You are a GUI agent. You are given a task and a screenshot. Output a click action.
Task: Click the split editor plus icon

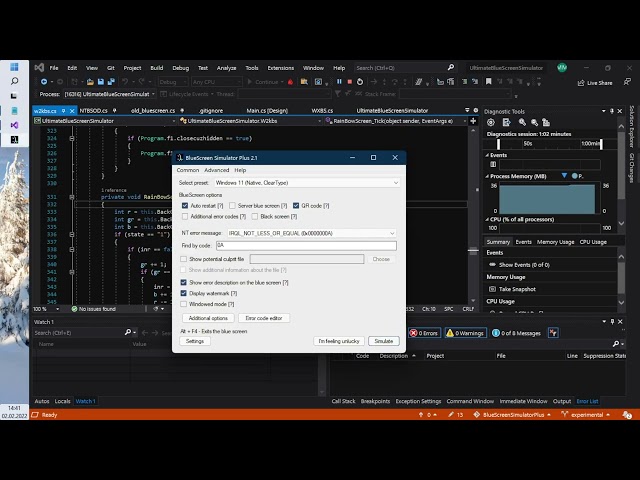click(473, 121)
